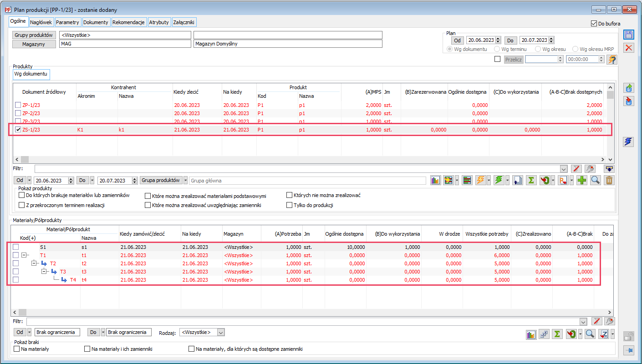Open magnifier icon in Materiały toolbar
Screen dimensions: 642x364
590,334
